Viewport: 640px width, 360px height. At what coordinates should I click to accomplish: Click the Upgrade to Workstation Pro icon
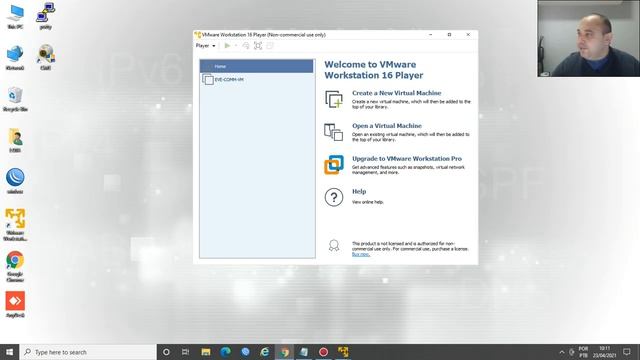pyautogui.click(x=334, y=164)
